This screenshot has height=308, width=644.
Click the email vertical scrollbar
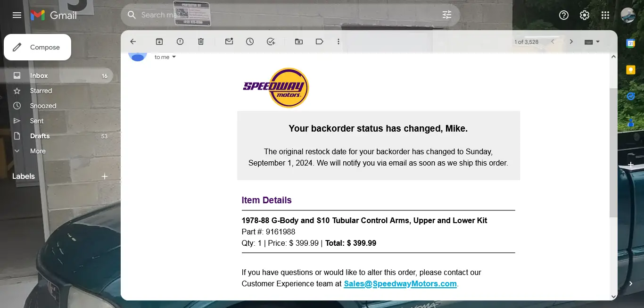point(613,152)
